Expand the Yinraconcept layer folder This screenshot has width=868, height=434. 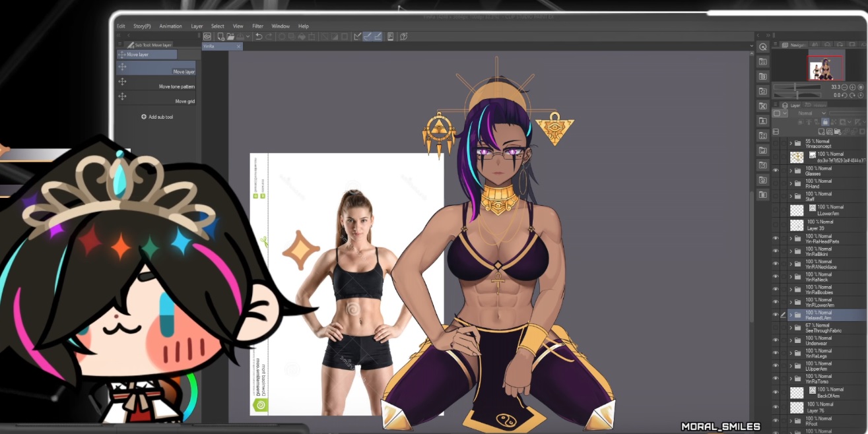[791, 143]
